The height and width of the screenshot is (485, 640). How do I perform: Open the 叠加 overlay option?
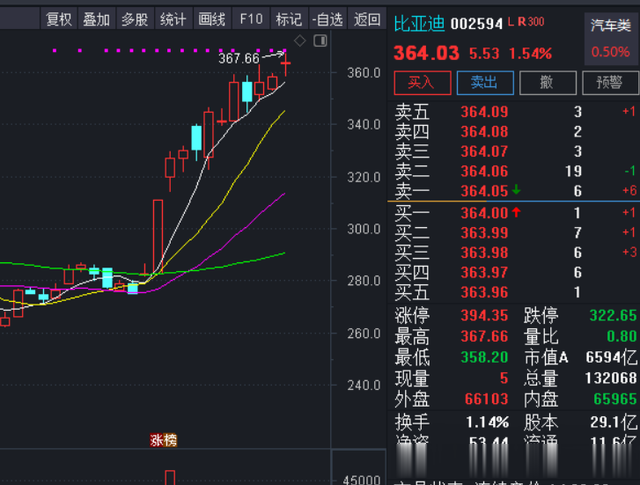pyautogui.click(x=96, y=19)
